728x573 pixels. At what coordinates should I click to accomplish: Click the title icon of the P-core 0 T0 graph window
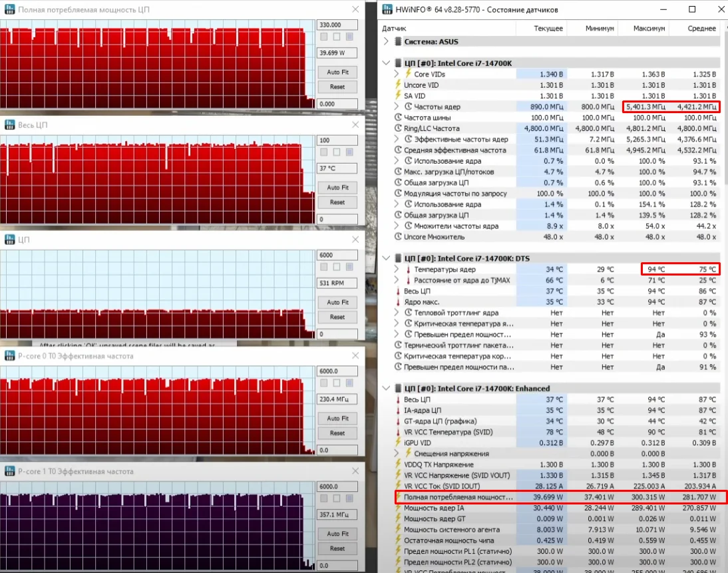[10, 355]
